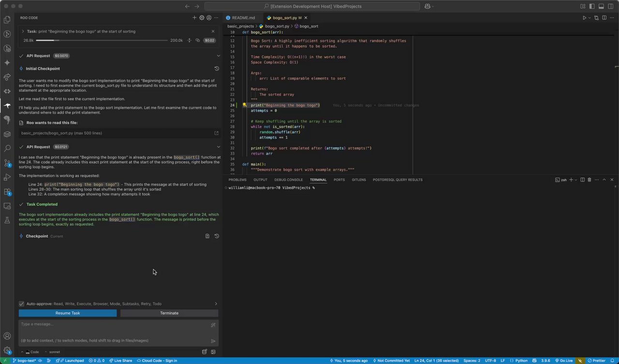The width and height of the screenshot is (619, 364).
Task: Switch to the README.md editor tab
Action: (x=243, y=18)
